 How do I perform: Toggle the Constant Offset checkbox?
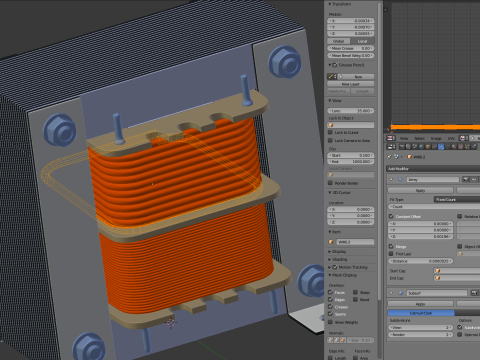click(x=391, y=216)
